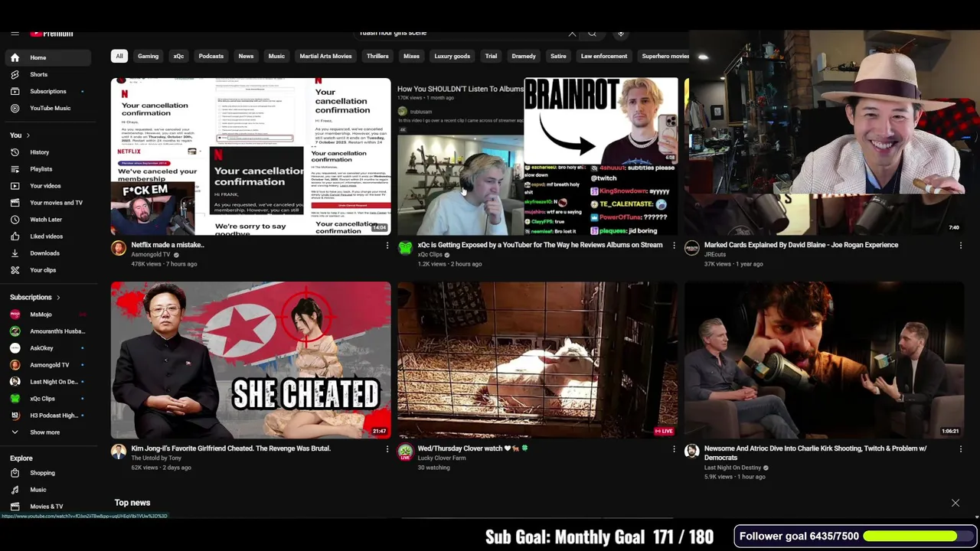This screenshot has width=980, height=551.
Task: Visit 'Last Night On Destiny' channel link under video
Action: [x=732, y=468]
